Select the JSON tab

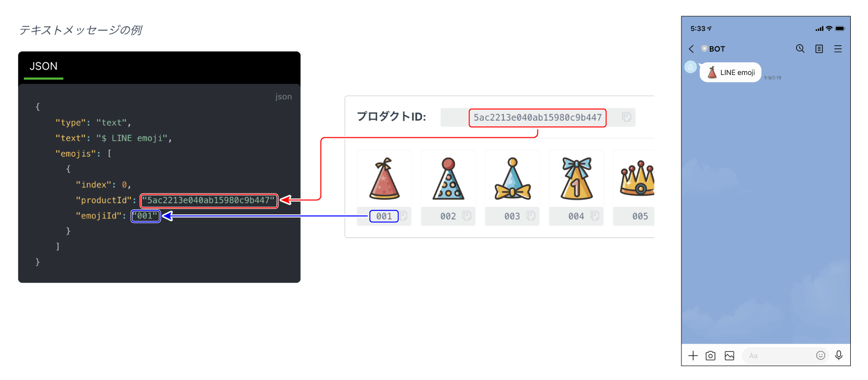[x=44, y=66]
